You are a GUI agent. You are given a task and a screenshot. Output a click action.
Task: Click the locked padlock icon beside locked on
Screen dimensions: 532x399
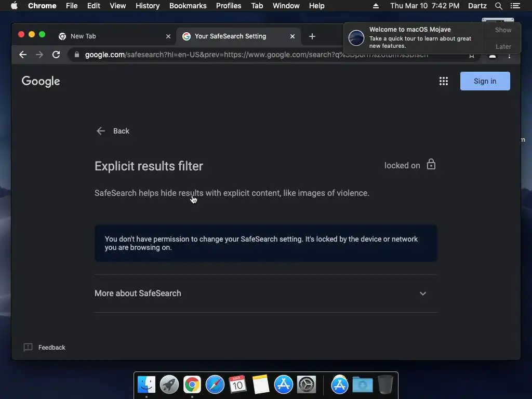coord(431,165)
